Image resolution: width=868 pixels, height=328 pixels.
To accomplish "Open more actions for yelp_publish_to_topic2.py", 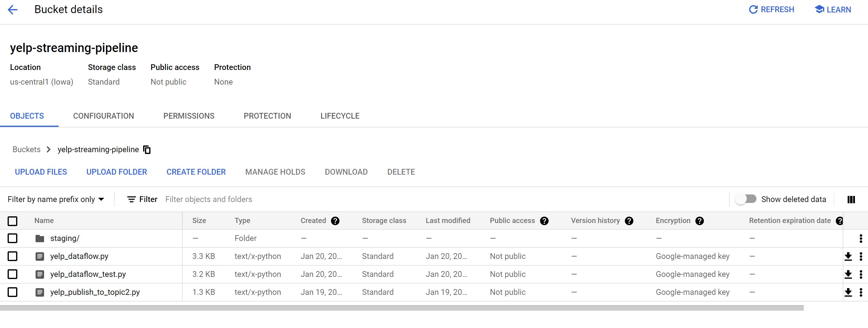I will coord(861,292).
